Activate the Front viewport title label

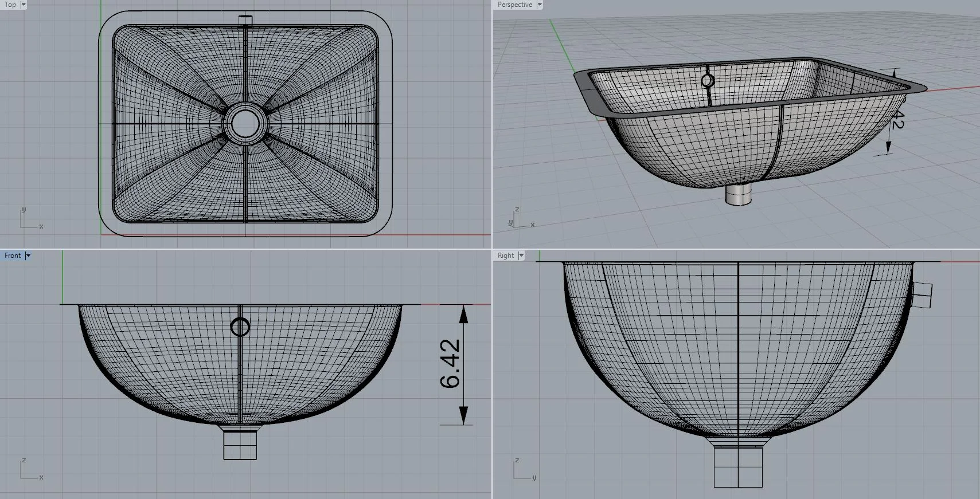(x=13, y=256)
